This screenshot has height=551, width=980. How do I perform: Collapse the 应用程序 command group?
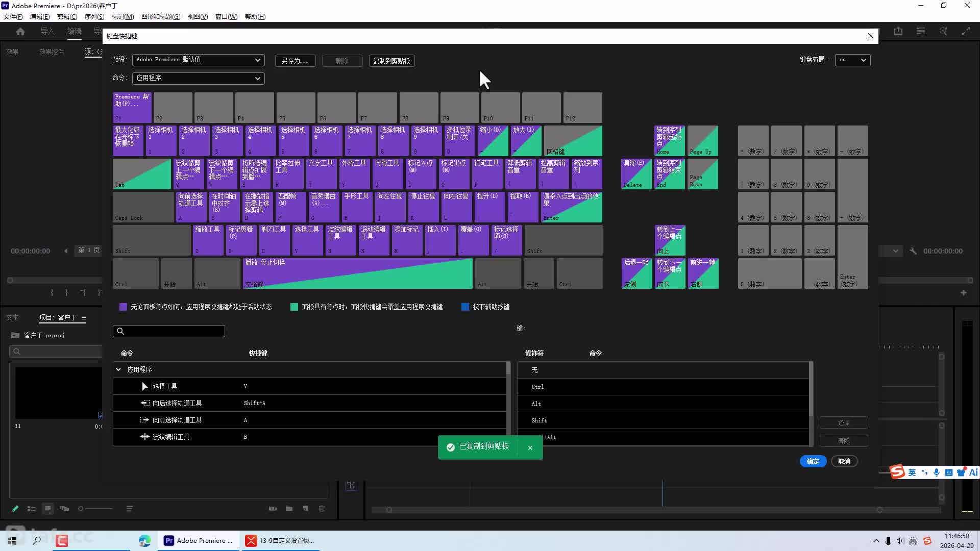(118, 369)
